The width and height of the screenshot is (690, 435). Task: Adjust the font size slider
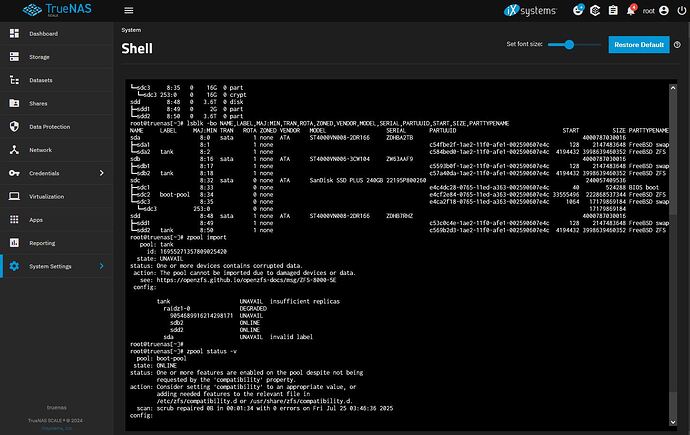pos(569,45)
